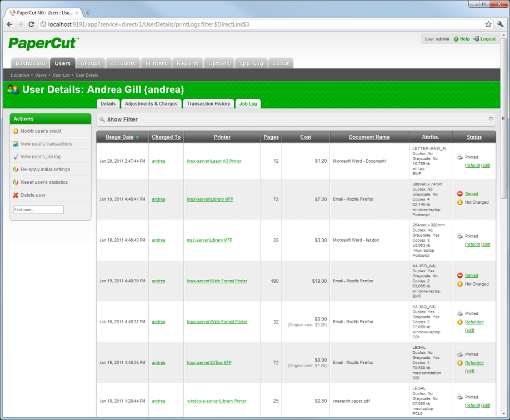Collapse filter box using the corner toggle
The height and width of the screenshot is (420, 510).
pos(491,119)
